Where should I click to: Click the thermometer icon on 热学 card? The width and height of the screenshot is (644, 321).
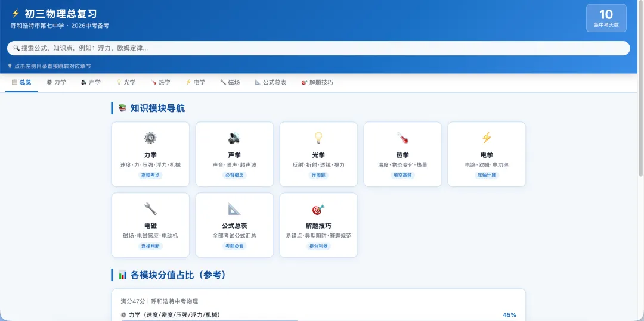point(402,138)
